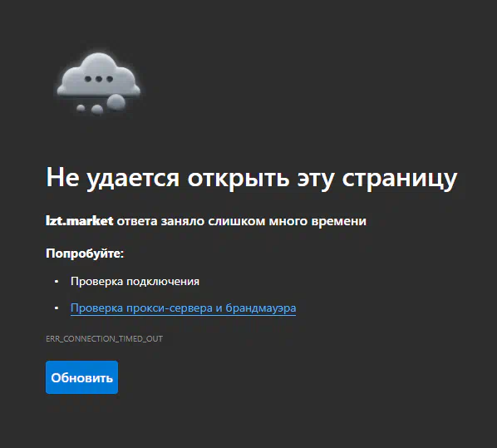Click the bold lzt.market domain name

[x=79, y=220]
